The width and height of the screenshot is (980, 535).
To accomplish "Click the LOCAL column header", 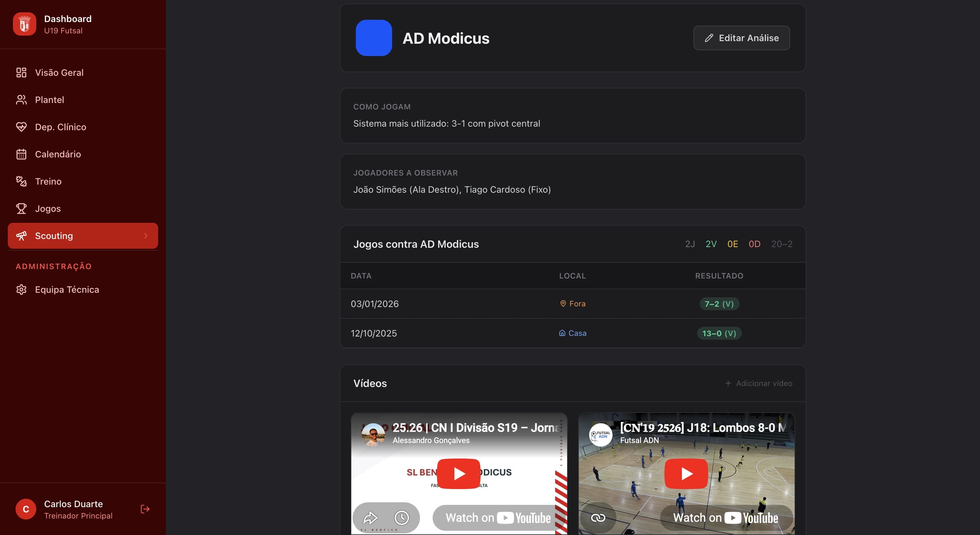I will pyautogui.click(x=572, y=276).
